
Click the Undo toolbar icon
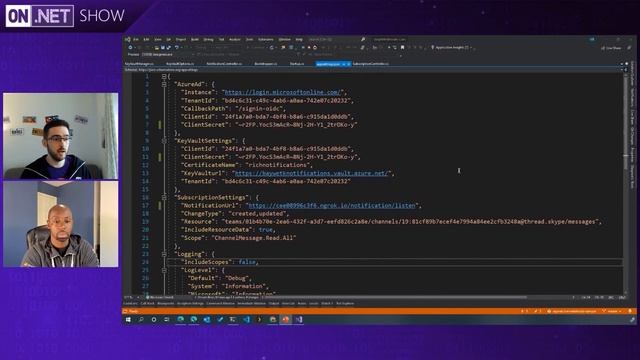pos(176,48)
